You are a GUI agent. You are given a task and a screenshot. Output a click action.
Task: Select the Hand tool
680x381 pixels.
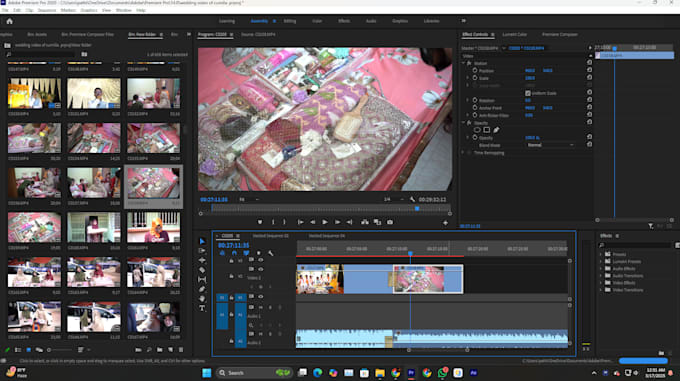(x=202, y=299)
